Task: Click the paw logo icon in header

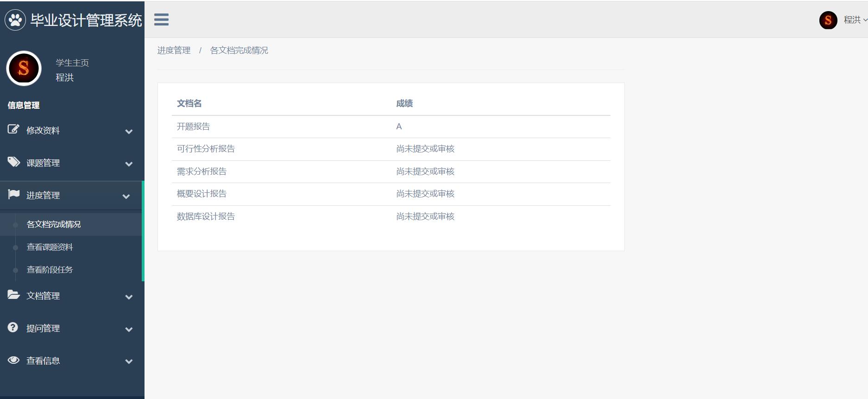Action: point(15,20)
